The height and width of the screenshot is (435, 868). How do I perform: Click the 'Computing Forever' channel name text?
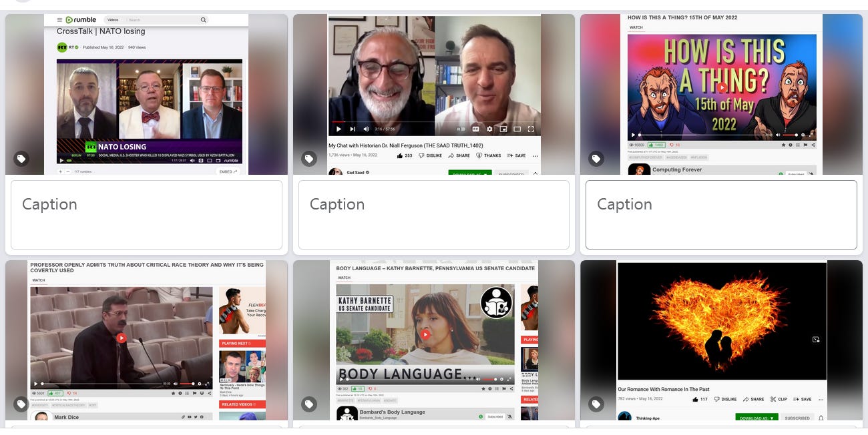pyautogui.click(x=677, y=170)
